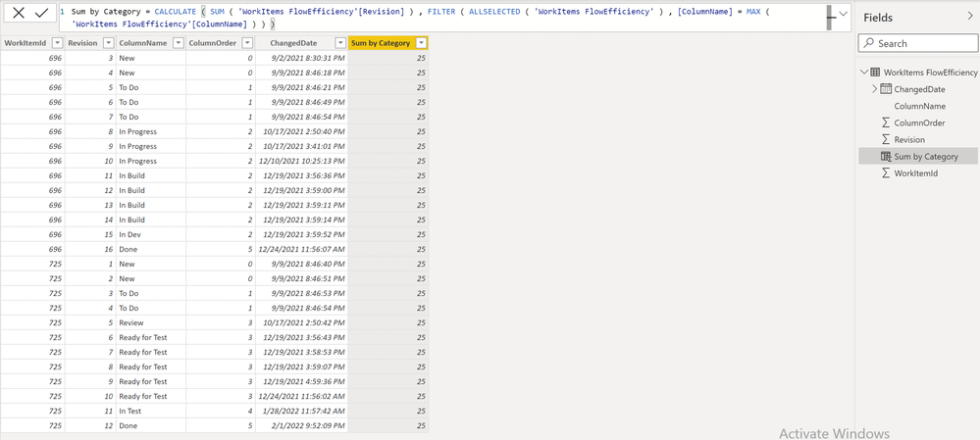Viewport: 980px width, 440px height.
Task: Click date 12/24/2021 11:56:07 AM
Action: pos(300,249)
